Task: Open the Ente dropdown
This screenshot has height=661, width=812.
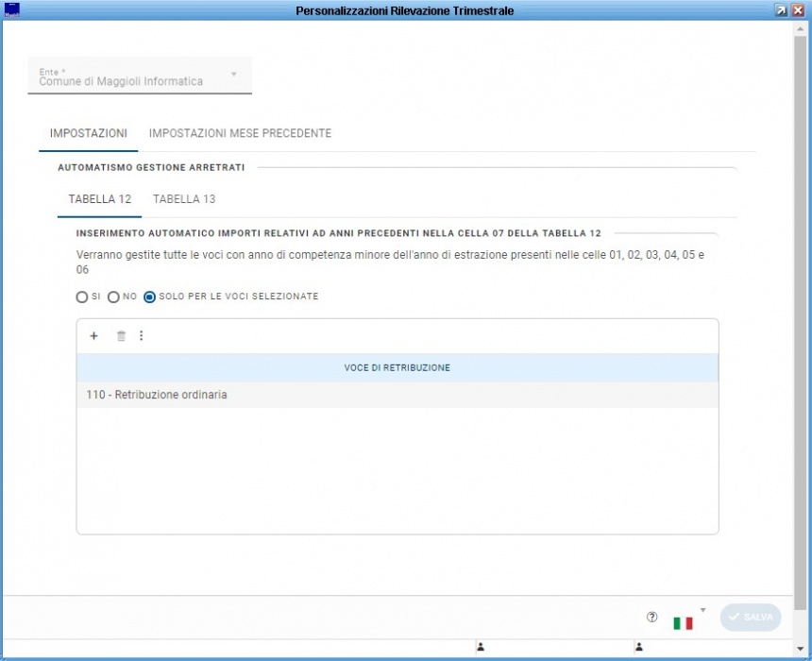Action: coord(140,76)
